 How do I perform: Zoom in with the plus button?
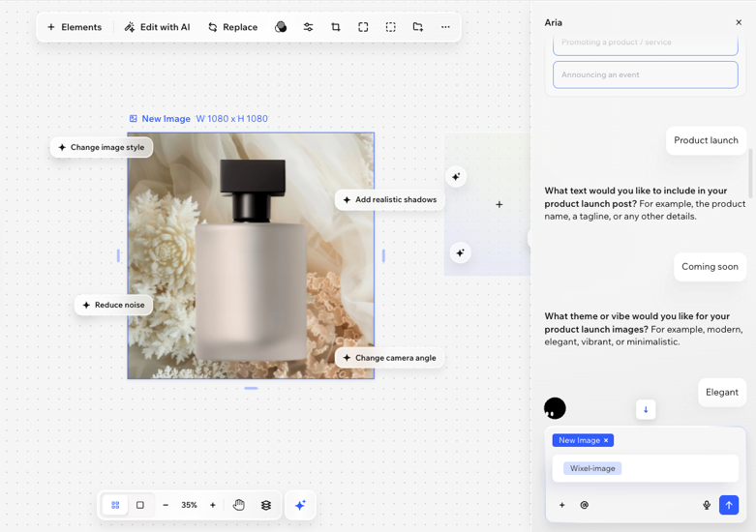[x=213, y=505]
